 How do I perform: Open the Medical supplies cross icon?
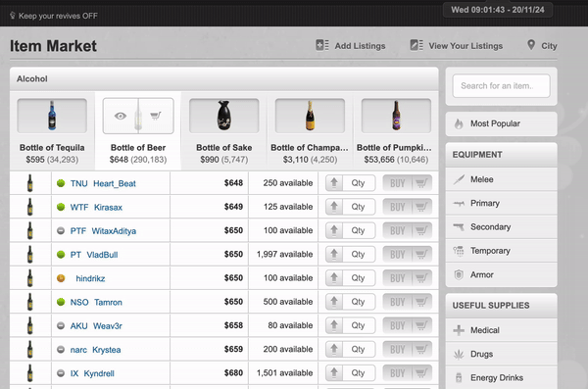[459, 330]
